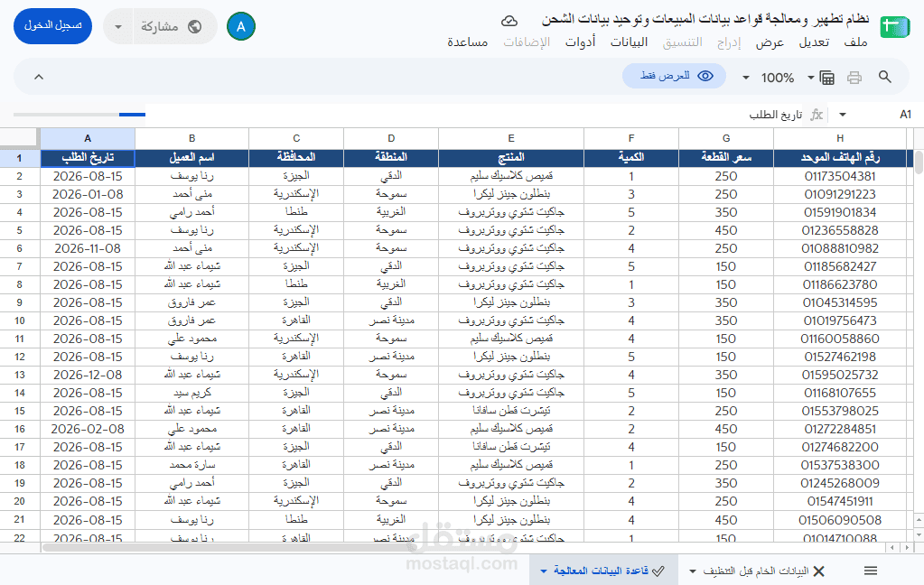The height and width of the screenshot is (585, 924).
Task: Select column A header
Action: 88,138
